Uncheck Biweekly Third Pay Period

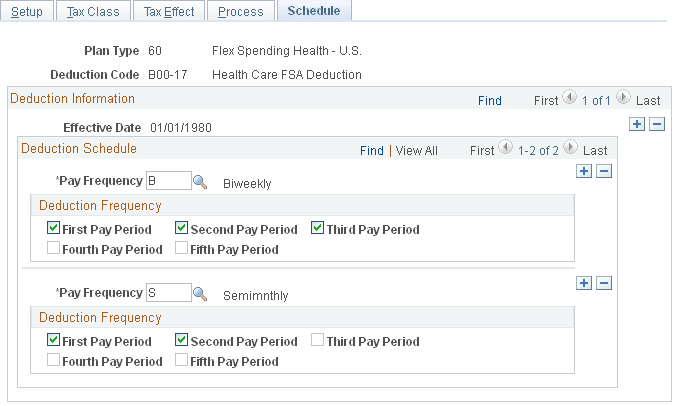[318, 229]
